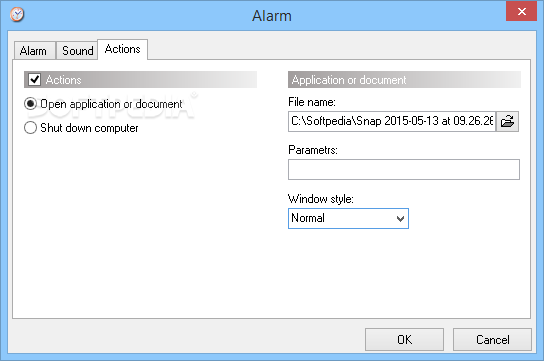Open the Sound tab
The height and width of the screenshot is (361, 544).
pyautogui.click(x=77, y=51)
